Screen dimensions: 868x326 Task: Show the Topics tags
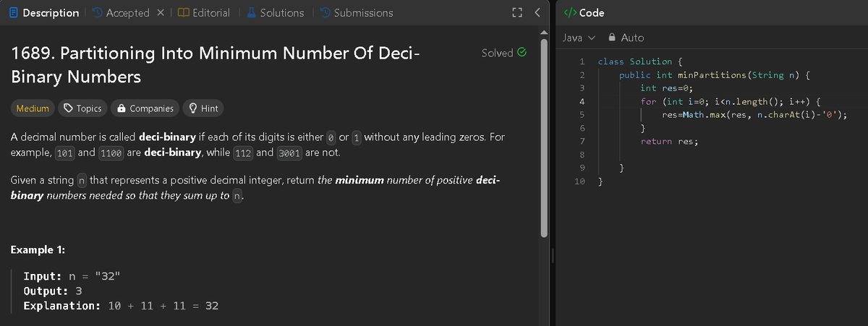tap(82, 108)
